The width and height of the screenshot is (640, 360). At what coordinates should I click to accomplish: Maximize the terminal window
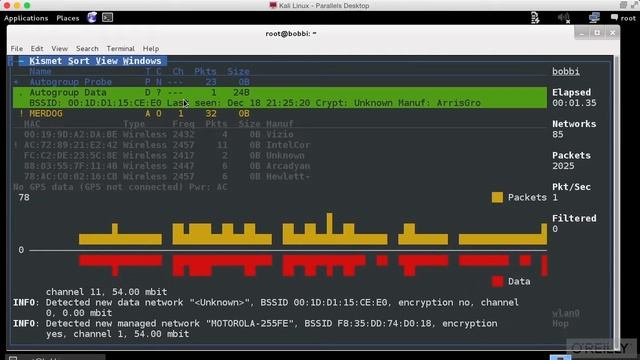597,33
